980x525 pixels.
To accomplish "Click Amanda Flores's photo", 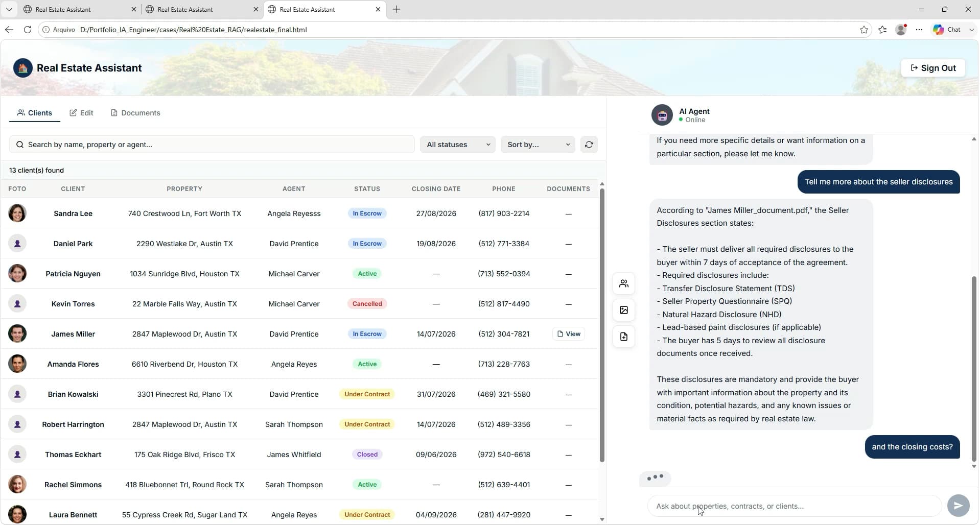I will click(17, 364).
